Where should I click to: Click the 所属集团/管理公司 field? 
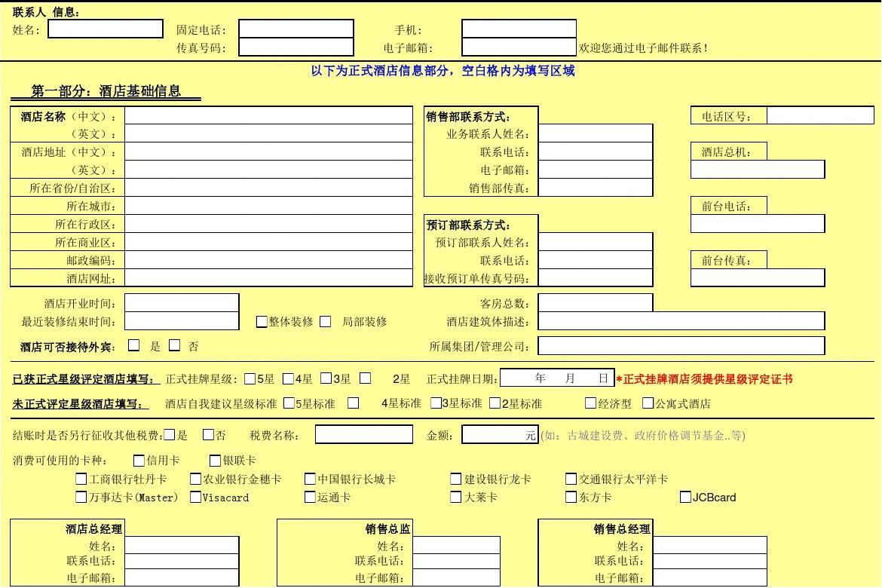click(x=681, y=345)
